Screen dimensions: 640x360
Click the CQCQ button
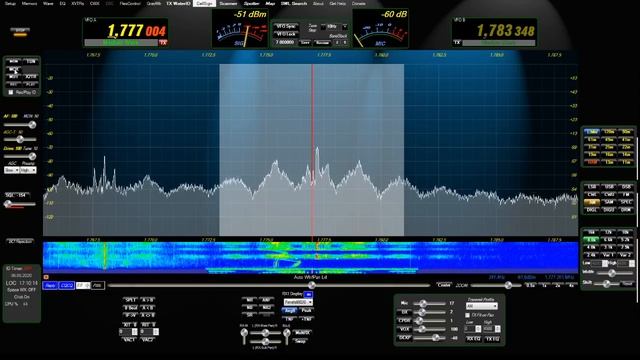[67, 286]
